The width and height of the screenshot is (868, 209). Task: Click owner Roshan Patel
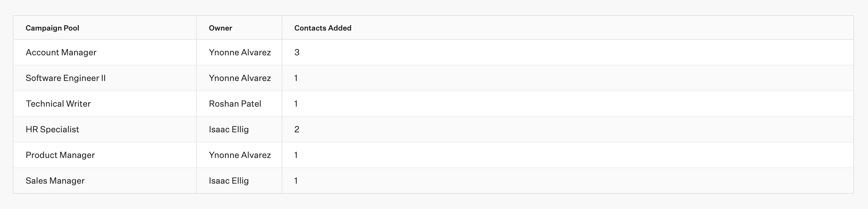pyautogui.click(x=235, y=104)
